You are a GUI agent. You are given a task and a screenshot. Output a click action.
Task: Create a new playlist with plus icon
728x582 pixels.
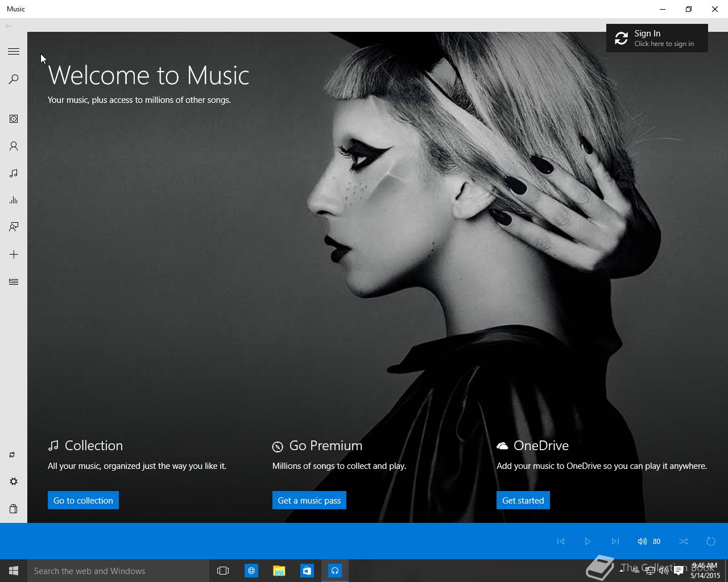tap(14, 254)
